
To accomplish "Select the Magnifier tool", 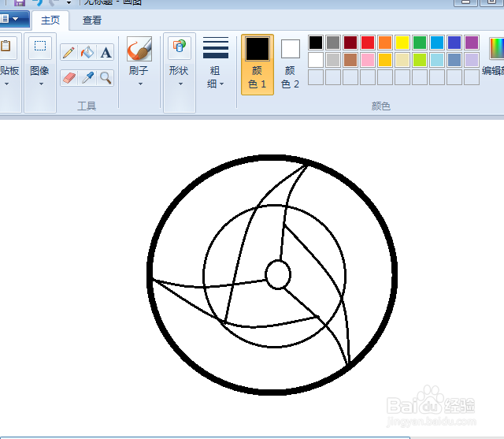I will pyautogui.click(x=106, y=78).
